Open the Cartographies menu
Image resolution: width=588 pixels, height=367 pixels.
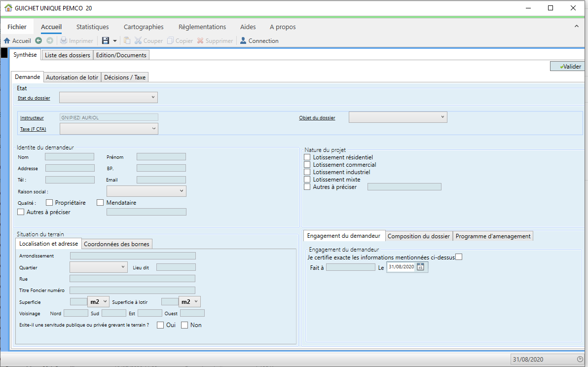tap(144, 27)
